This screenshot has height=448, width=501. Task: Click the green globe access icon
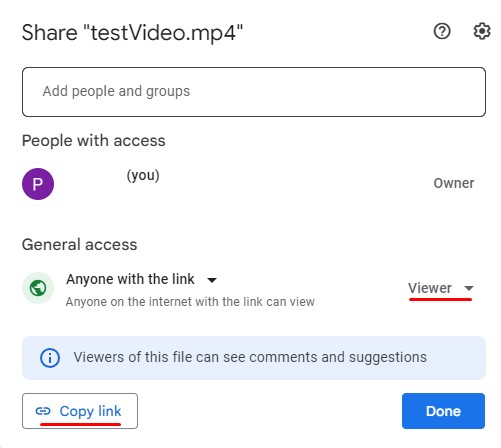[38, 288]
